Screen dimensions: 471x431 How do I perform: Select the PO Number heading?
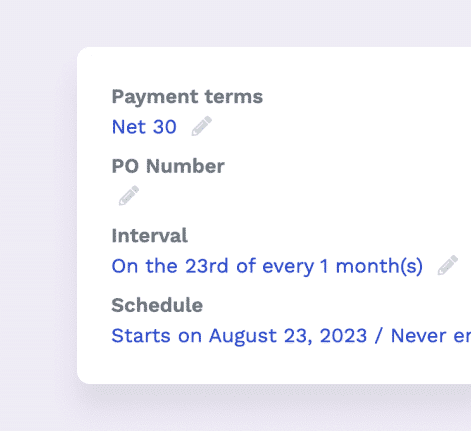[168, 166]
